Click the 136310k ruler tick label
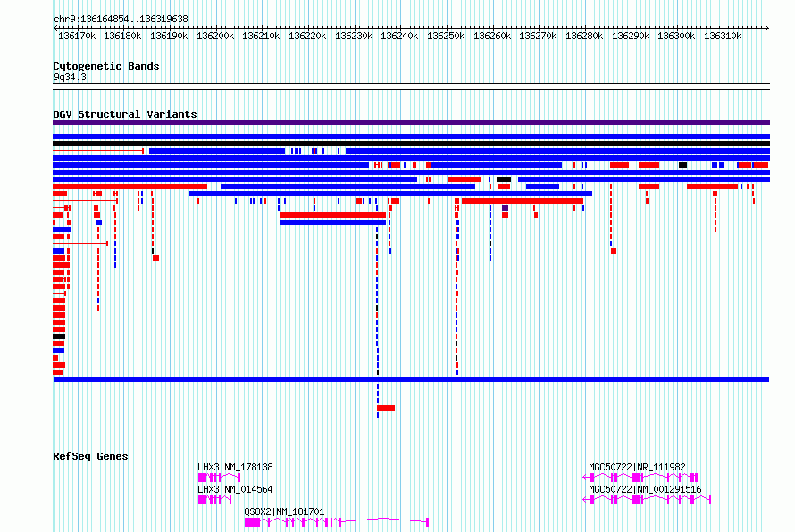The width and height of the screenshot is (795, 532). click(723, 36)
